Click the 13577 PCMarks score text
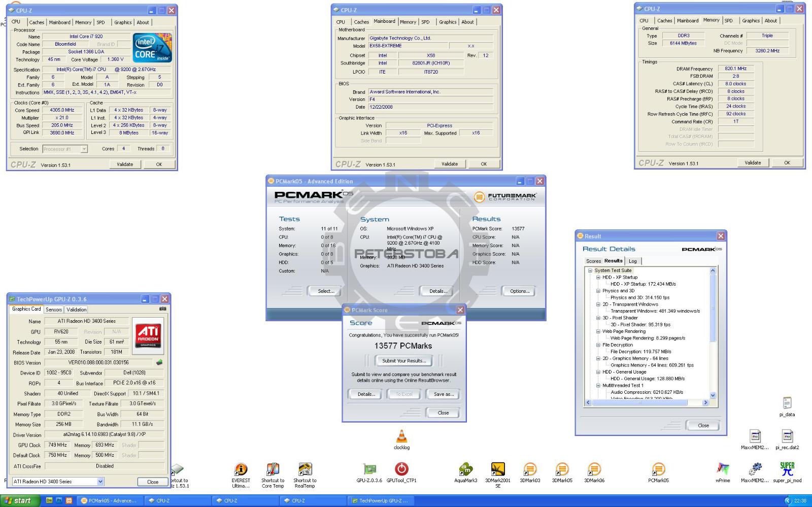This screenshot has height=507, width=812. click(x=403, y=346)
